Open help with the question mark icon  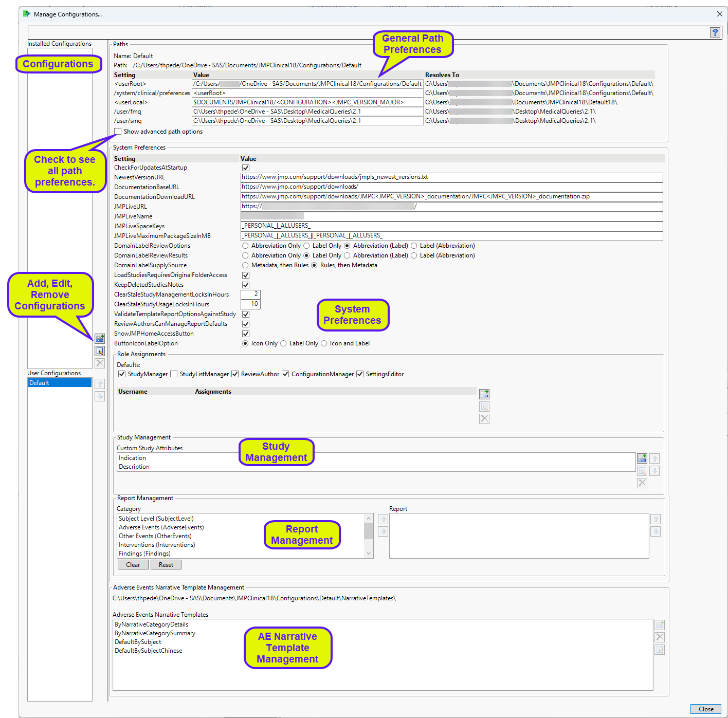[715, 32]
